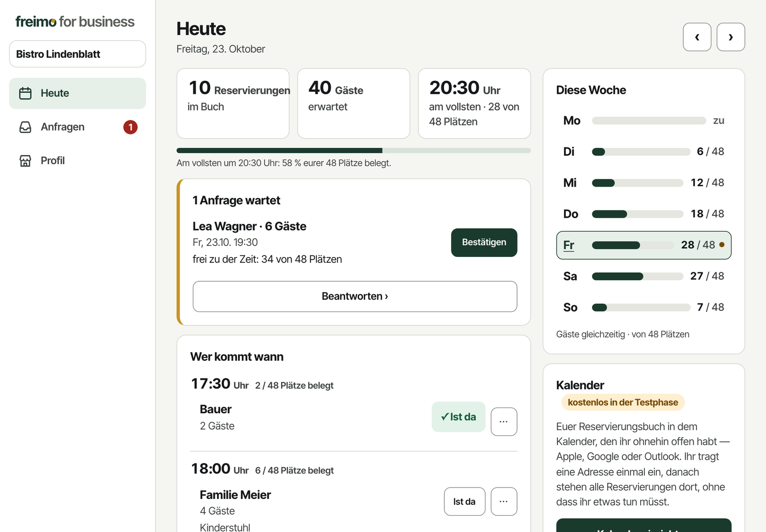This screenshot has width=766, height=532.
Task: Click the 'Kinderstuhl' note for Familie Meier
Action: [x=225, y=527]
